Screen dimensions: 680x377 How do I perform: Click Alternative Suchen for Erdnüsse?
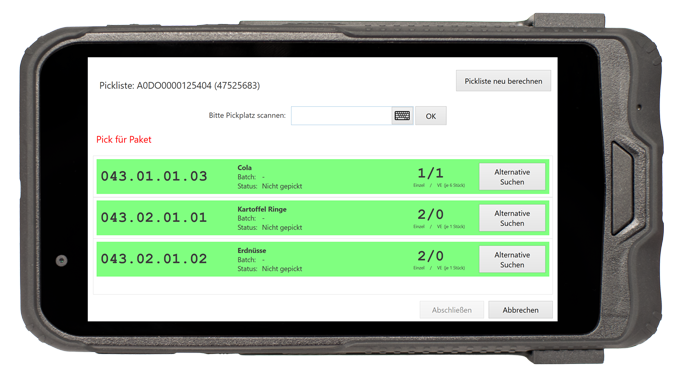(512, 259)
